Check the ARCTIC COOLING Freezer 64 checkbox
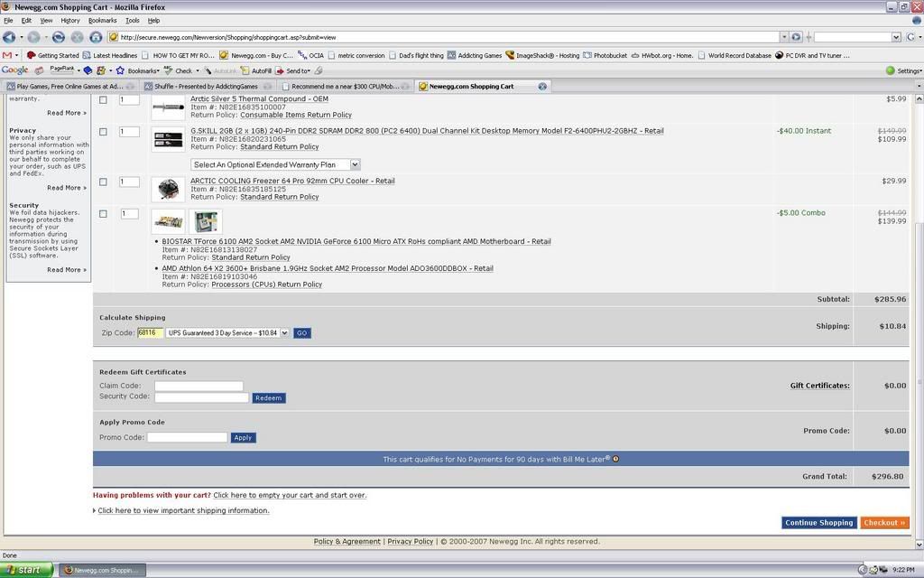This screenshot has height=578, width=924. (103, 182)
